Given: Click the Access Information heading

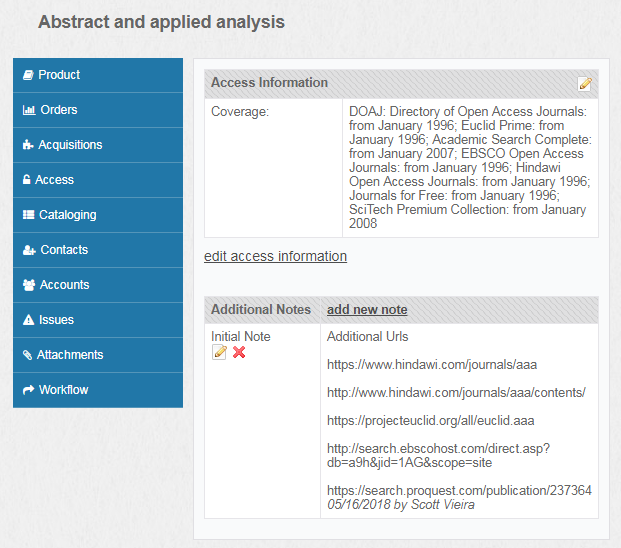Looking at the screenshot, I should click(269, 82).
